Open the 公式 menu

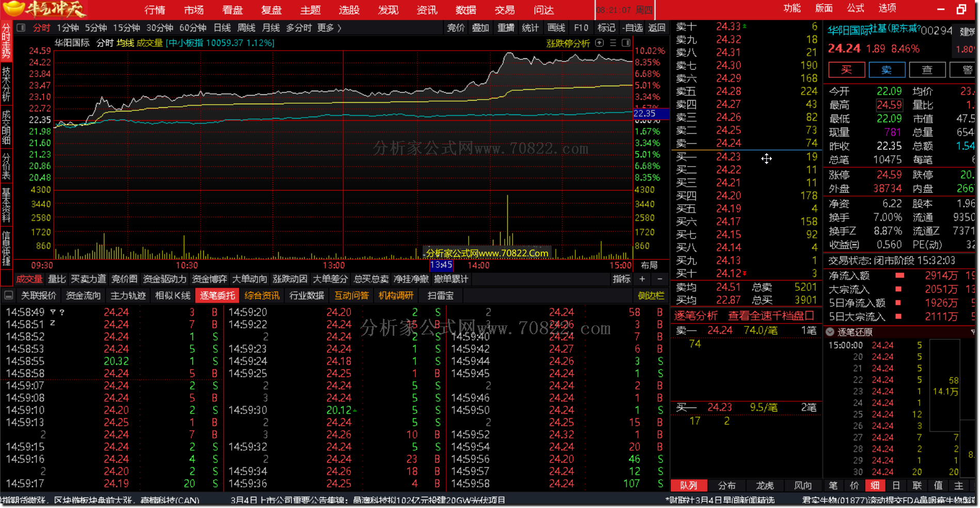pos(856,8)
